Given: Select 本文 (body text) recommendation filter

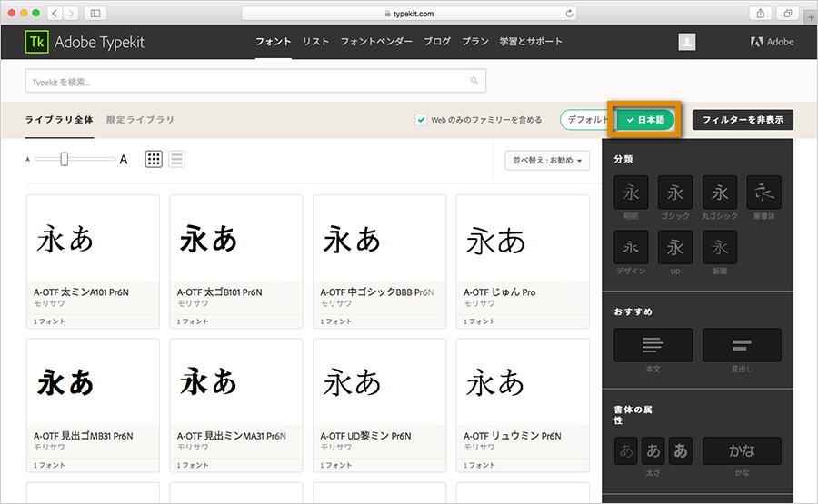Looking at the screenshot, I should (653, 345).
